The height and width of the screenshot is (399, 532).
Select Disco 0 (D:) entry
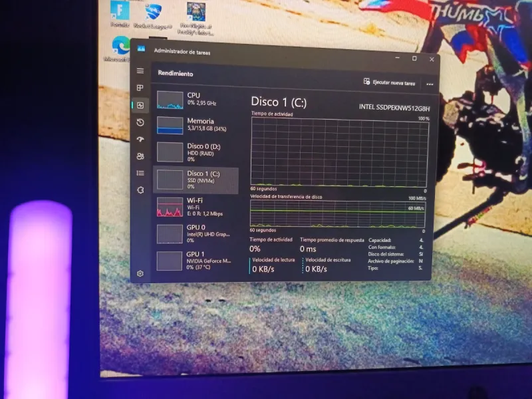pos(196,152)
